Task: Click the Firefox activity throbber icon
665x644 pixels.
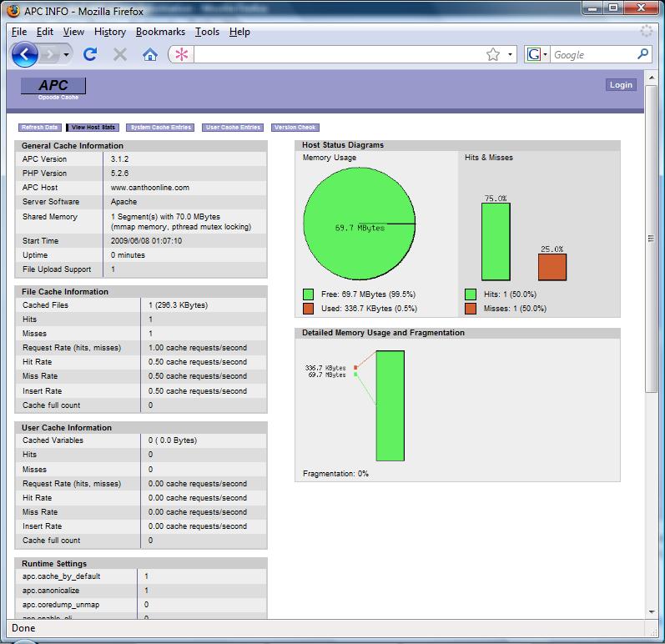Action: [x=647, y=31]
